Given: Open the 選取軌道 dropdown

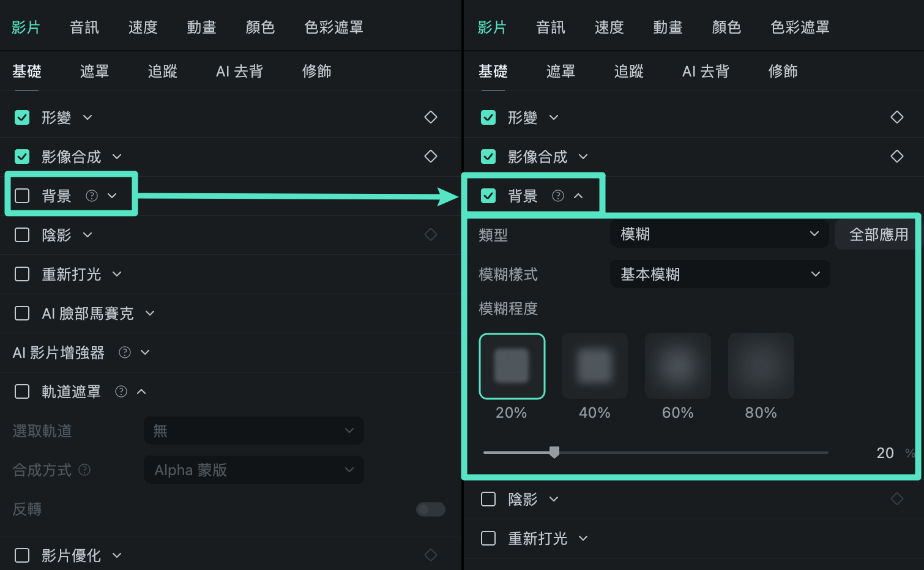Looking at the screenshot, I should pyautogui.click(x=254, y=431).
